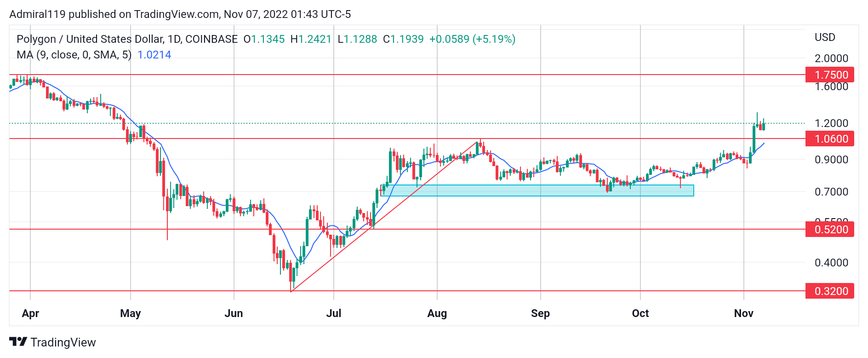Click the TradingView logo icon

click(x=18, y=342)
